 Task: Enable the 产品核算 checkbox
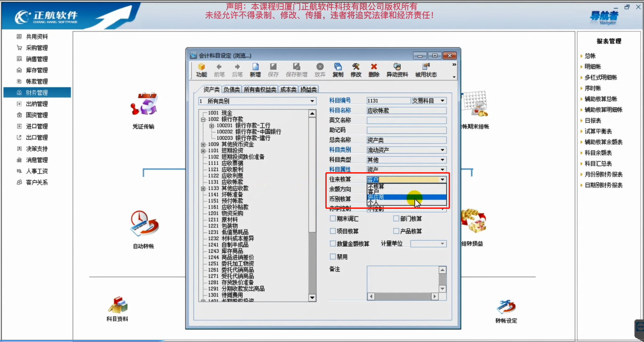pyautogui.click(x=396, y=231)
